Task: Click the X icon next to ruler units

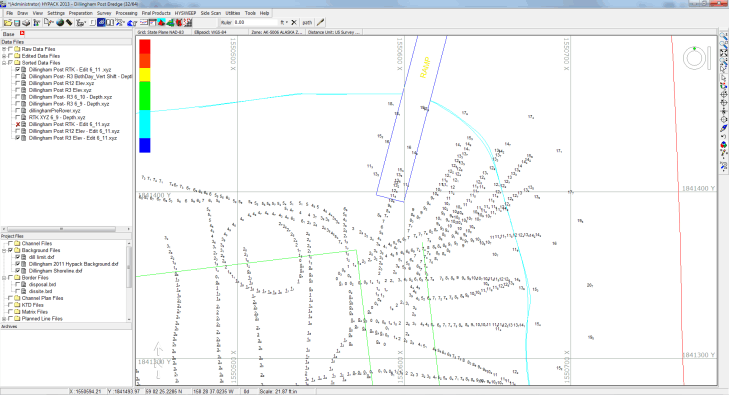Action: point(294,22)
